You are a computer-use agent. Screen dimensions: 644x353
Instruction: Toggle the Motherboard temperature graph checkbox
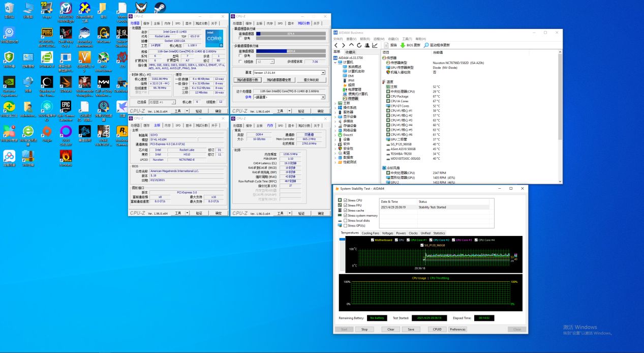coord(373,240)
